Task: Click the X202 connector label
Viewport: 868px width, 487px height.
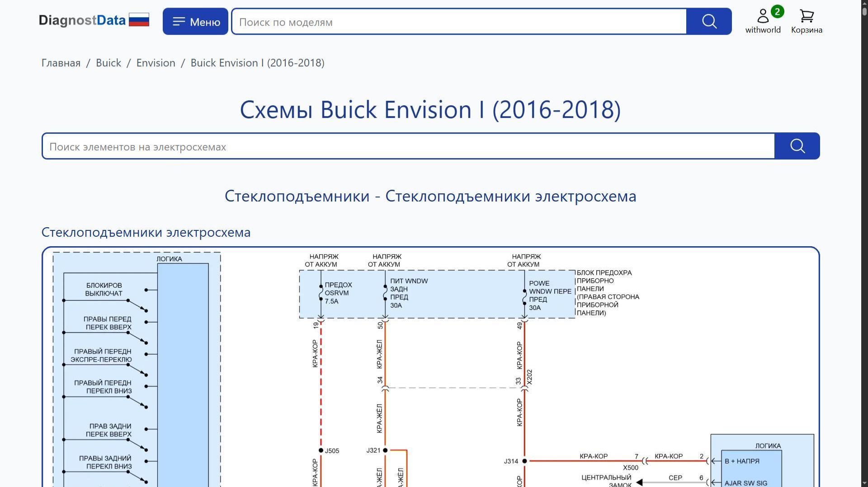Action: [529, 377]
